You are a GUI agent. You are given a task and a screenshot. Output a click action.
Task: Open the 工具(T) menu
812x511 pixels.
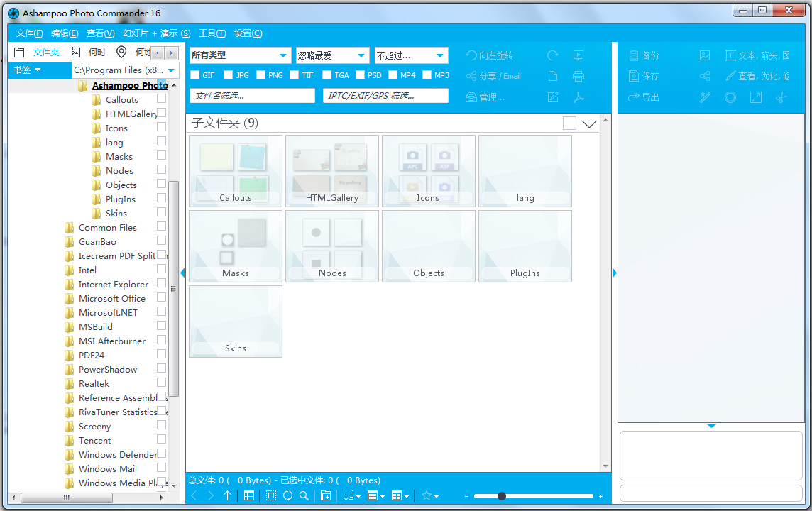click(212, 33)
